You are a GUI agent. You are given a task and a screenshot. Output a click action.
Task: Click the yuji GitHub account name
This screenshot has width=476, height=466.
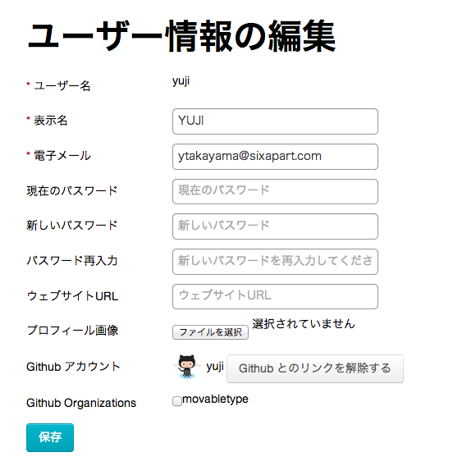click(x=215, y=367)
